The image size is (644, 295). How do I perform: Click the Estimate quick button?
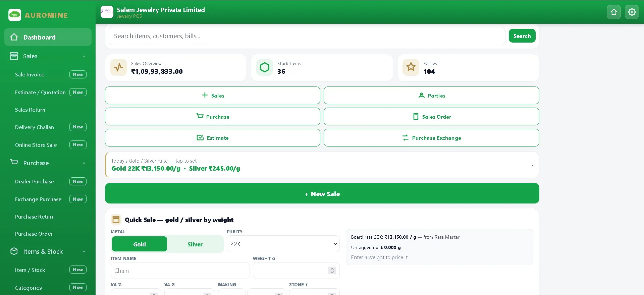point(213,138)
